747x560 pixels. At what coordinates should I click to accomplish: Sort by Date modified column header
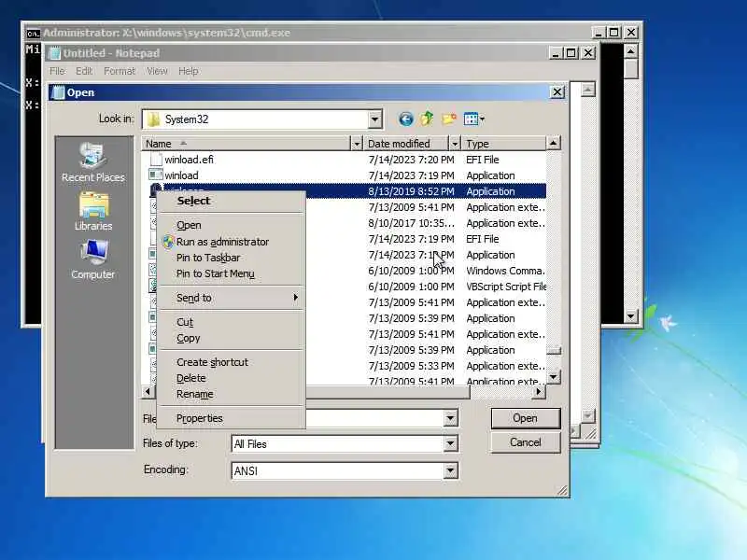click(x=406, y=144)
